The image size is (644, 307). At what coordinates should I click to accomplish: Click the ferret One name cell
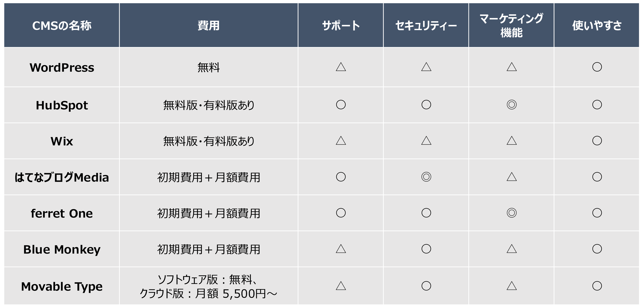[62, 213]
